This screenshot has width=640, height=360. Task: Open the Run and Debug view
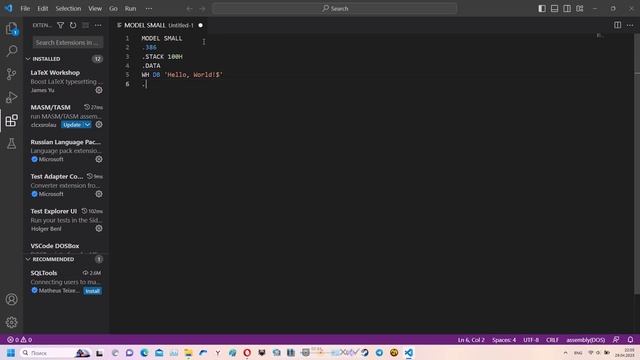click(11, 97)
